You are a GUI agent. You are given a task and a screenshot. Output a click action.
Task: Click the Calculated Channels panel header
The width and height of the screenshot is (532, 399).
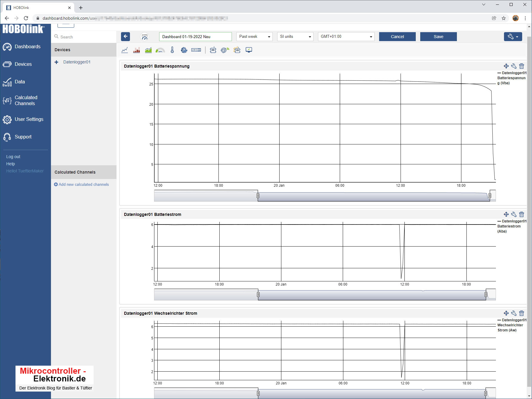click(84, 172)
